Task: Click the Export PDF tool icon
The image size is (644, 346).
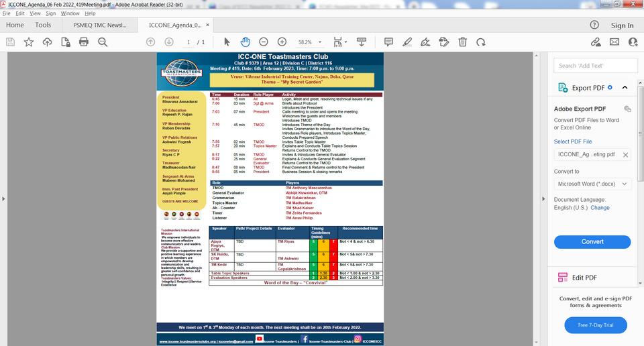Action: point(563,87)
